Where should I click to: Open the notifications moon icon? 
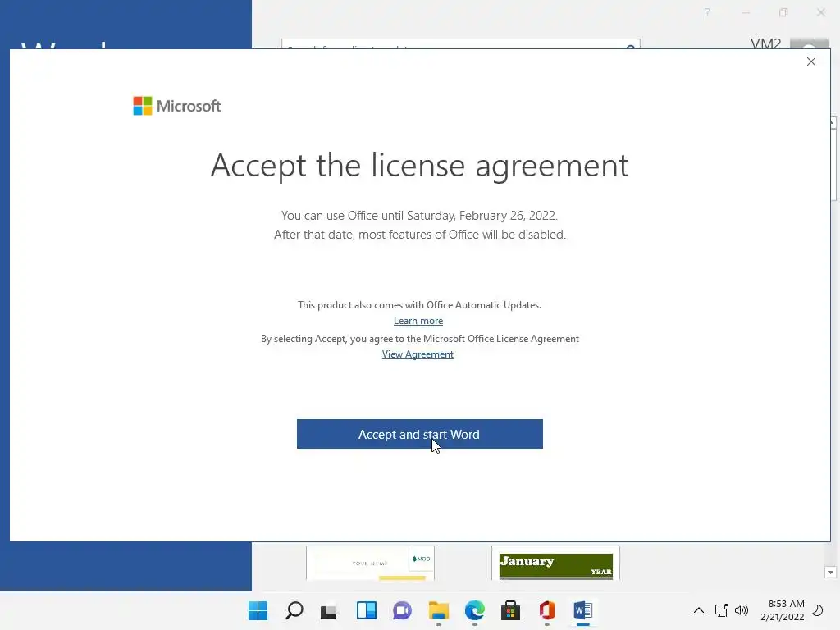(x=818, y=610)
